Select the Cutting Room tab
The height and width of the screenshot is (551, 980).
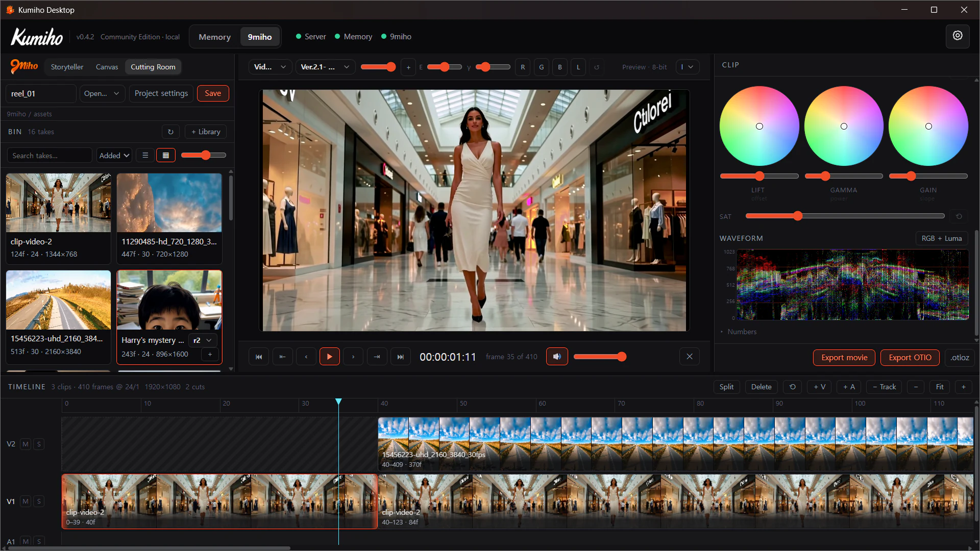coord(153,67)
